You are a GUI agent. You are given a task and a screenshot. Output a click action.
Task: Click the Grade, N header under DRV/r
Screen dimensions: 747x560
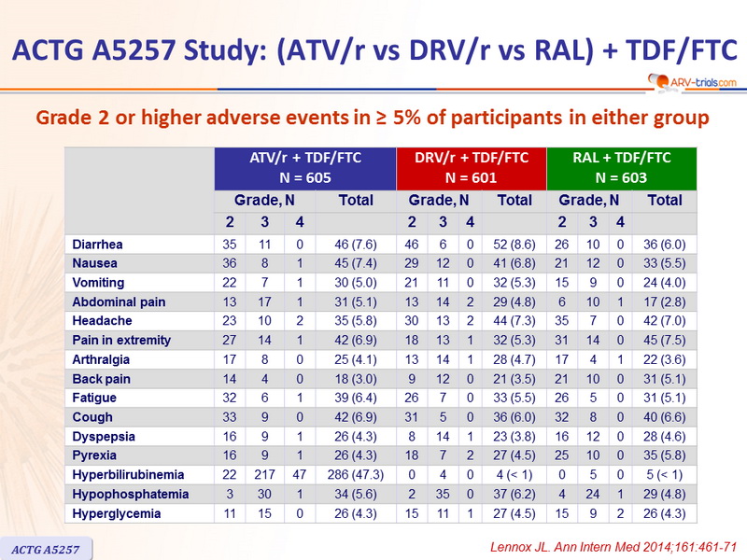click(x=433, y=201)
